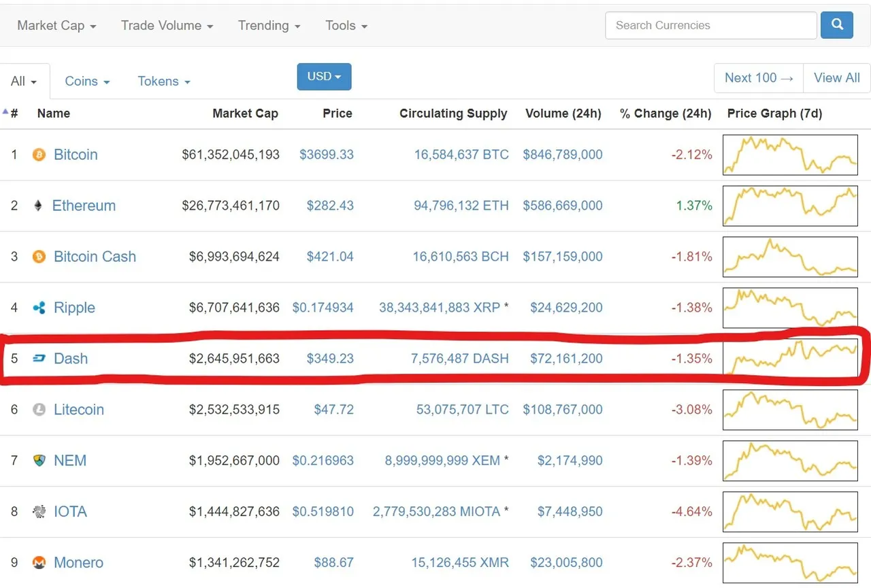Open the USD currency selector
871x588 pixels.
tap(325, 76)
